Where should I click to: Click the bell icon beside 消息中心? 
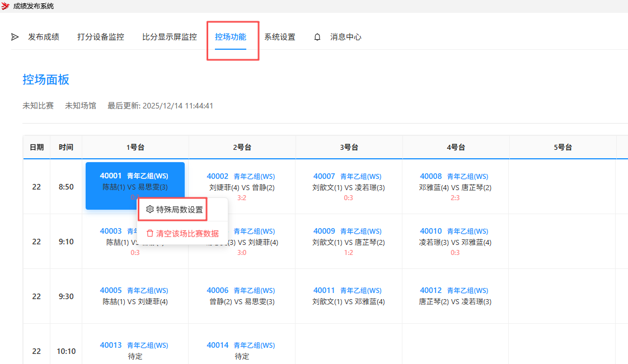[x=317, y=36]
